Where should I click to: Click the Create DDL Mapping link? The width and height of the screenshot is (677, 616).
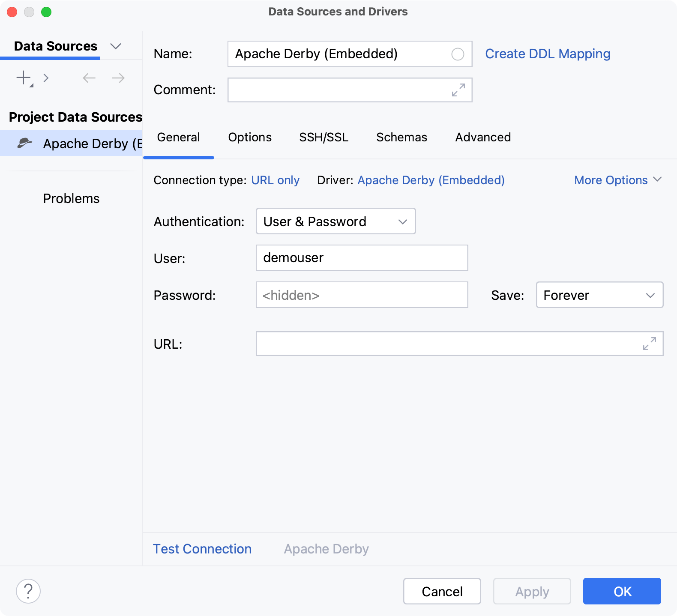pyautogui.click(x=548, y=54)
